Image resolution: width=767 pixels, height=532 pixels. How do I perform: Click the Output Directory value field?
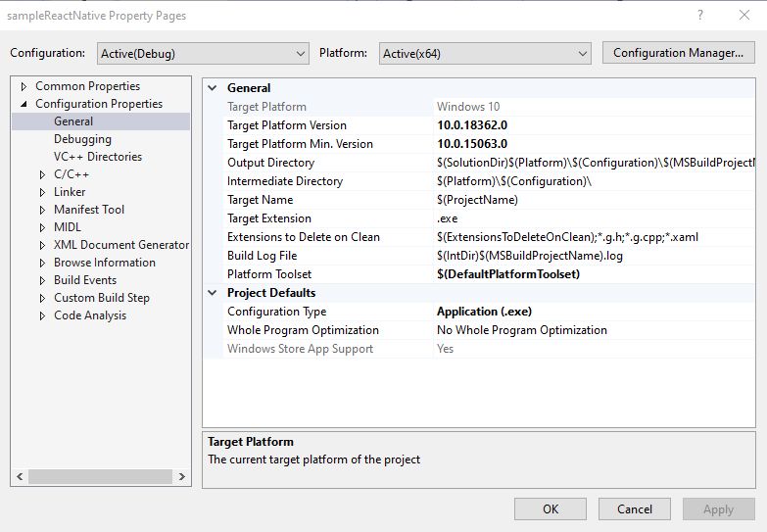(595, 163)
